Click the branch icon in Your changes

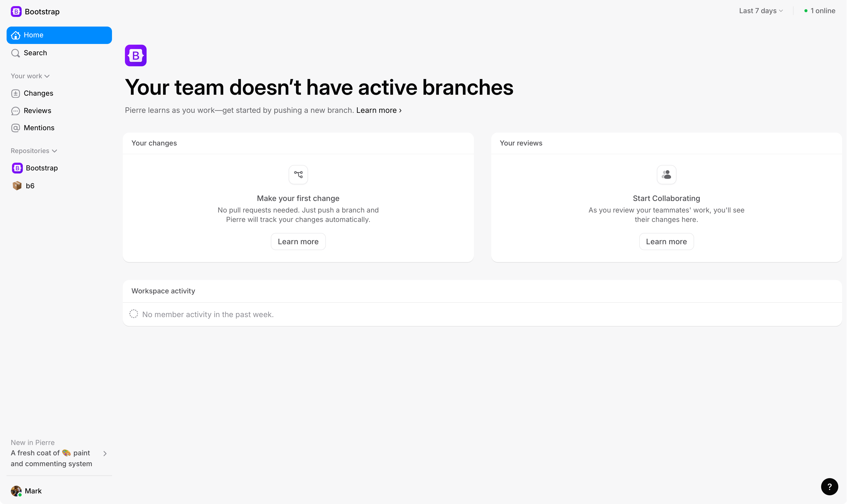pyautogui.click(x=298, y=175)
